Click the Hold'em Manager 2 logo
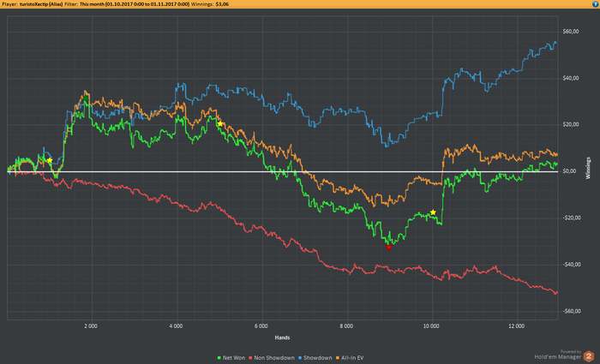Screen dimensions: 600x364 coord(589,356)
